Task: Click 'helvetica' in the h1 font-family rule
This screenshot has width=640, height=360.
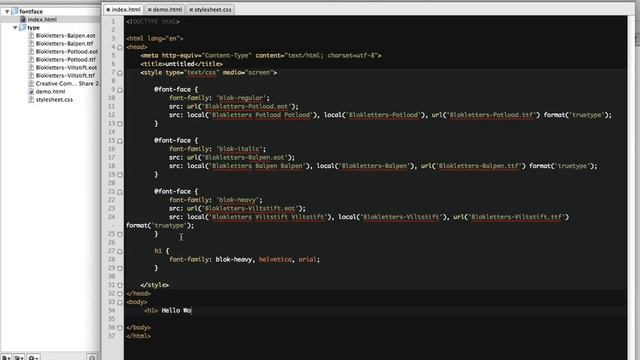Action: pyautogui.click(x=276, y=260)
